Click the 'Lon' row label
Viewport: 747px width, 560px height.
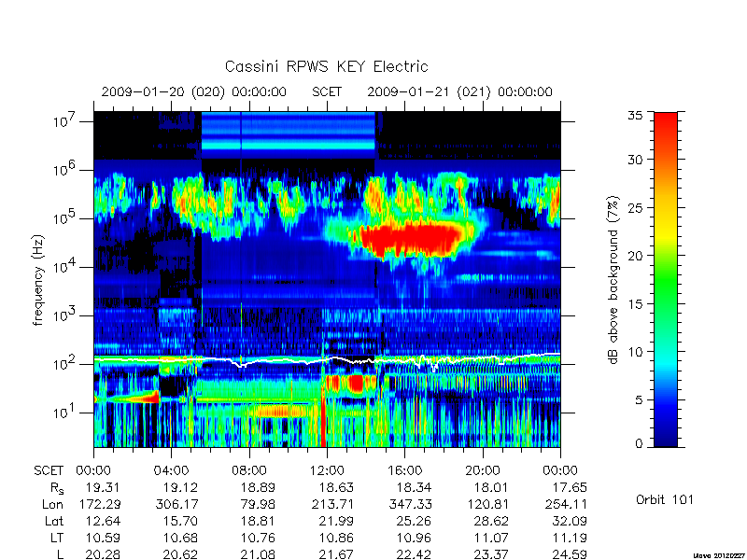(52, 504)
